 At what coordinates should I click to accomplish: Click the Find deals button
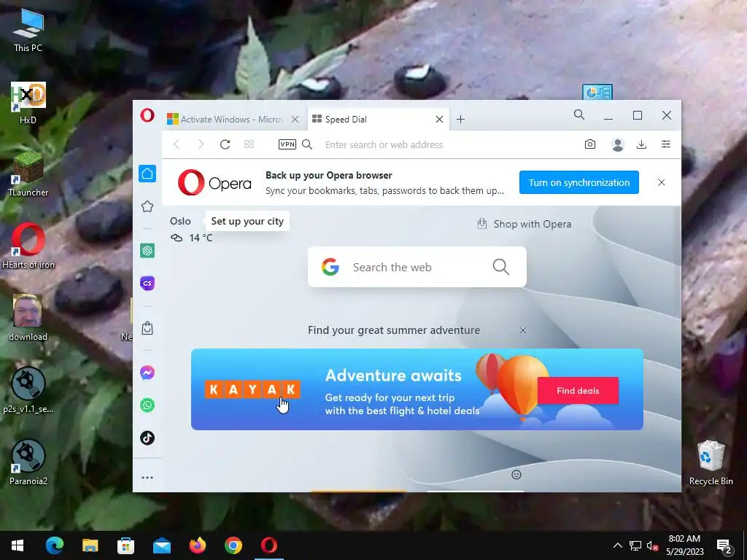[x=578, y=391]
